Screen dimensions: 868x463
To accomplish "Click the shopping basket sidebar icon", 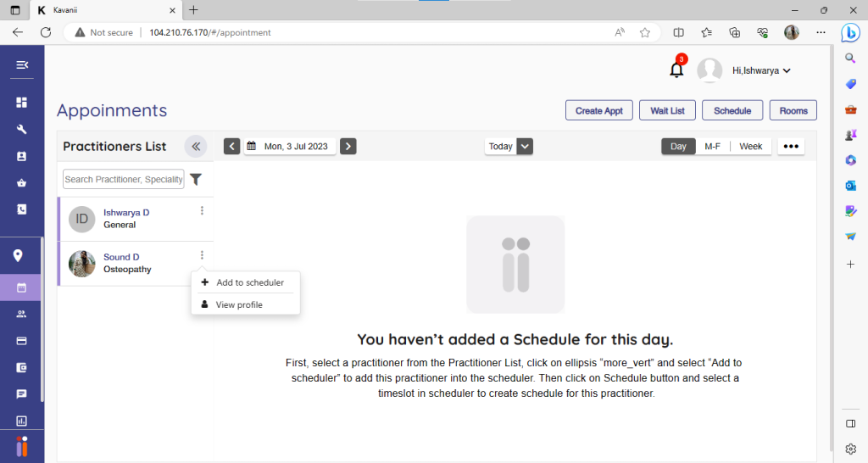I will tap(22, 183).
